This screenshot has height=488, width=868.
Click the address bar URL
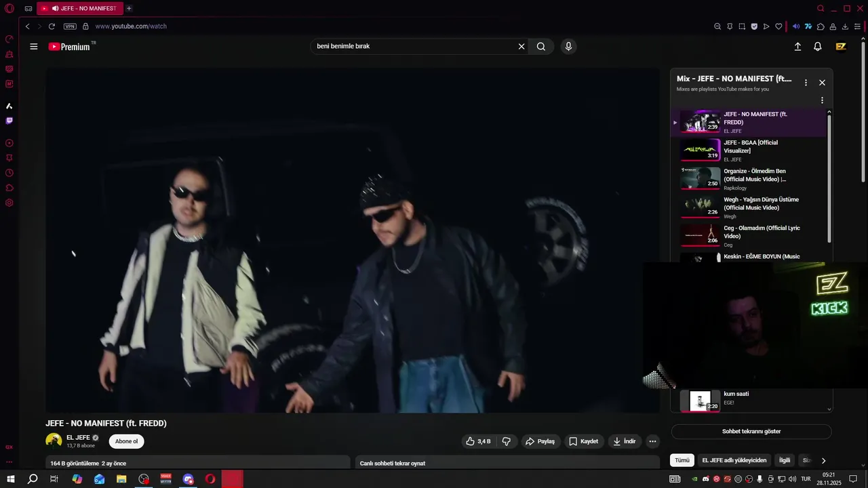click(131, 26)
